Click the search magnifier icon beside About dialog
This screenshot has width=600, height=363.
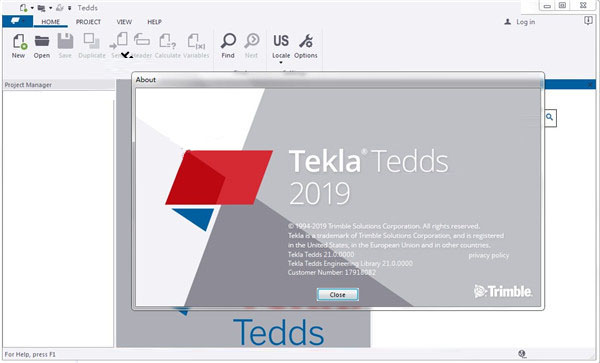[x=550, y=117]
